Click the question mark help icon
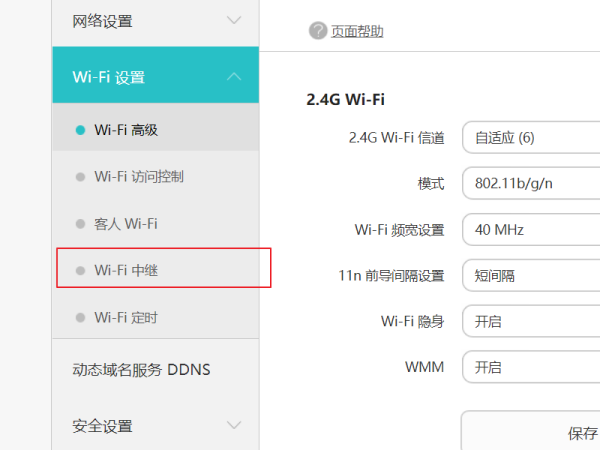 (318, 31)
